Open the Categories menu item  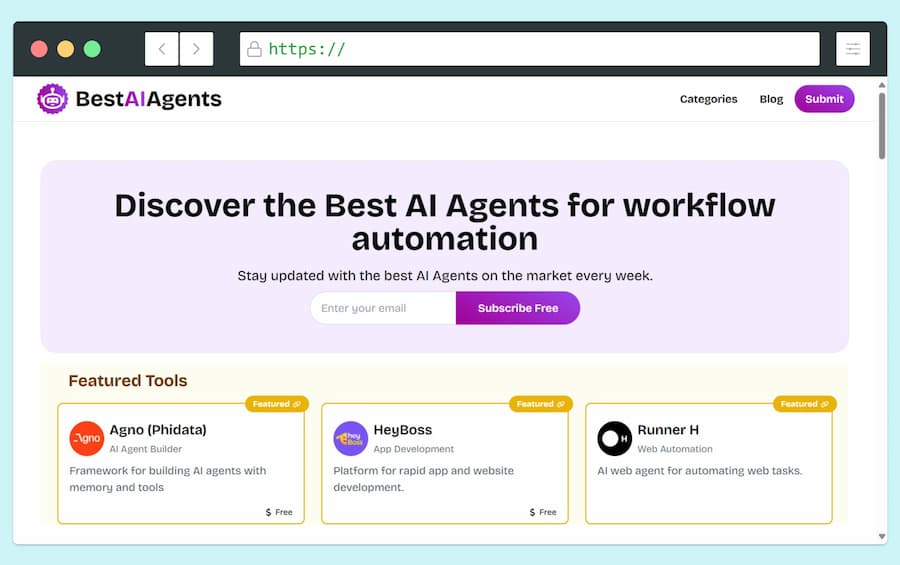coord(708,99)
